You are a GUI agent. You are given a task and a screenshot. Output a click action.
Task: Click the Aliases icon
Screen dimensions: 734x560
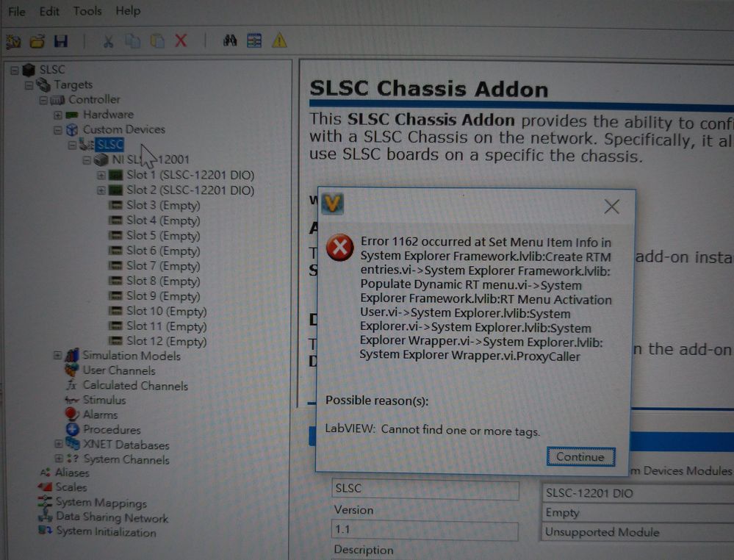point(46,472)
